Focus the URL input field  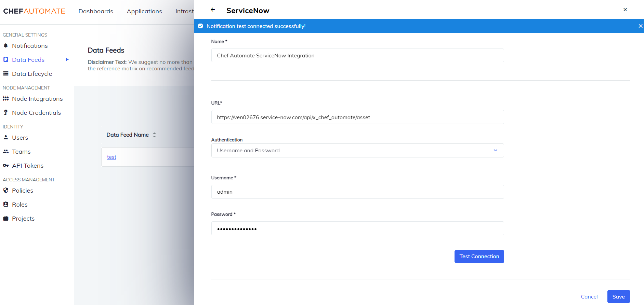357,117
